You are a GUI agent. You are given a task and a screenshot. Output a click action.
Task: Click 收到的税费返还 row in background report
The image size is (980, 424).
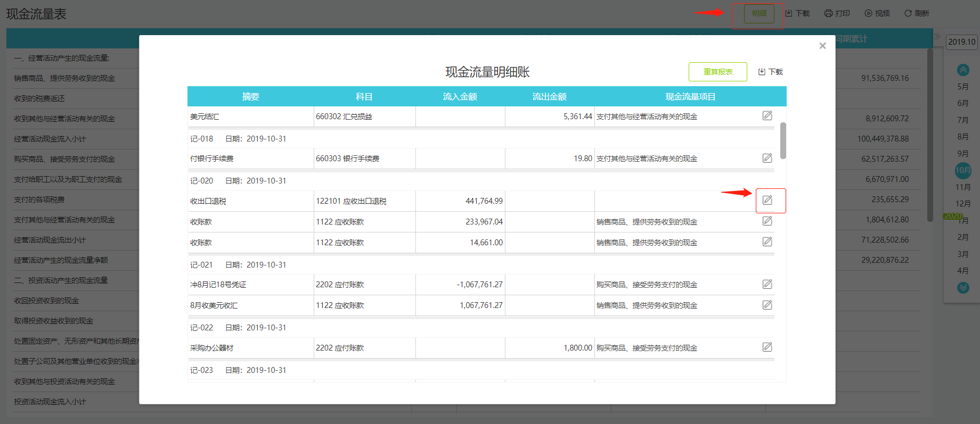(39, 98)
